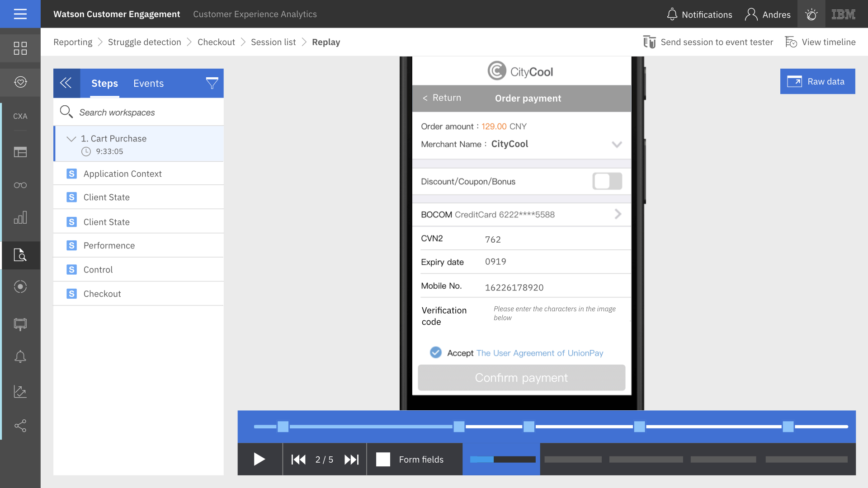Select the Performence step
The height and width of the screenshot is (488, 868).
coord(138,245)
